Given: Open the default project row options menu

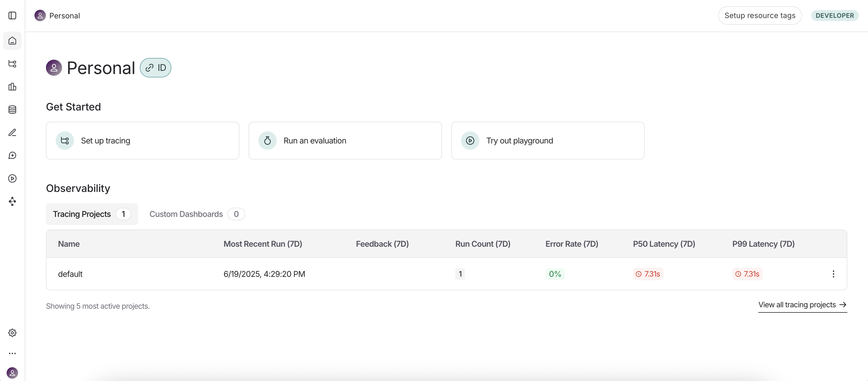Looking at the screenshot, I should [x=833, y=274].
